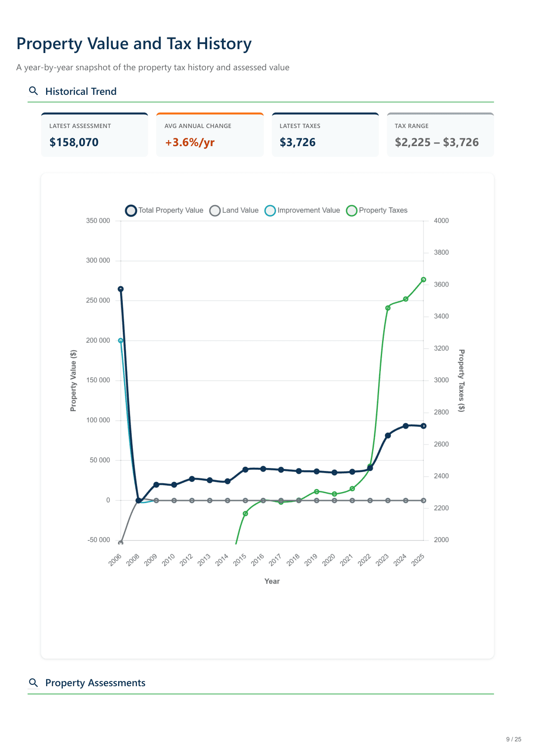Toggle Land Value legend series
535x756 pixels.
pyautogui.click(x=234, y=210)
